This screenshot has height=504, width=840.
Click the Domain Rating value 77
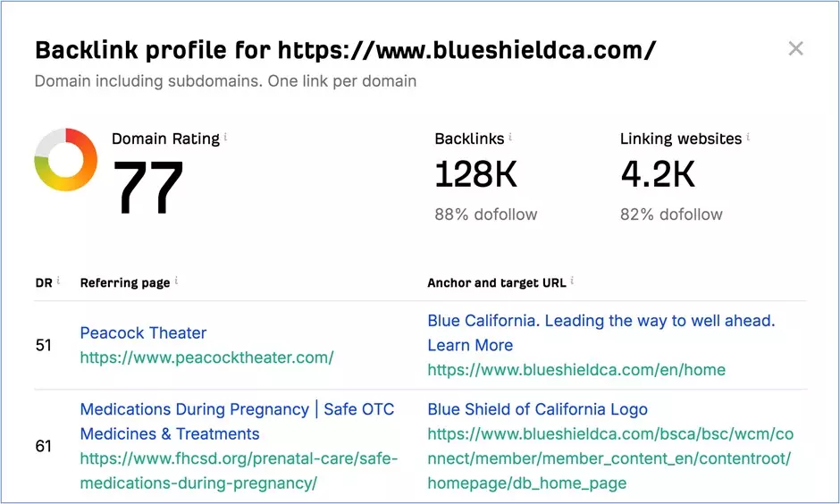(x=148, y=187)
